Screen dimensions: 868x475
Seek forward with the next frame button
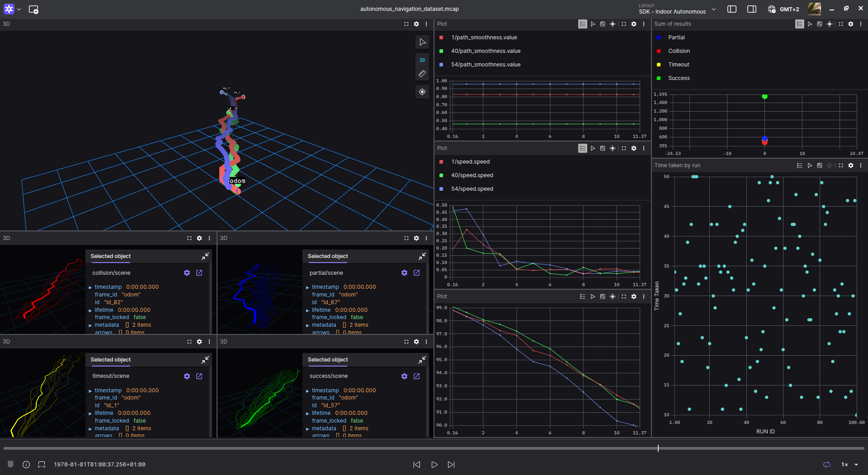(x=451, y=465)
